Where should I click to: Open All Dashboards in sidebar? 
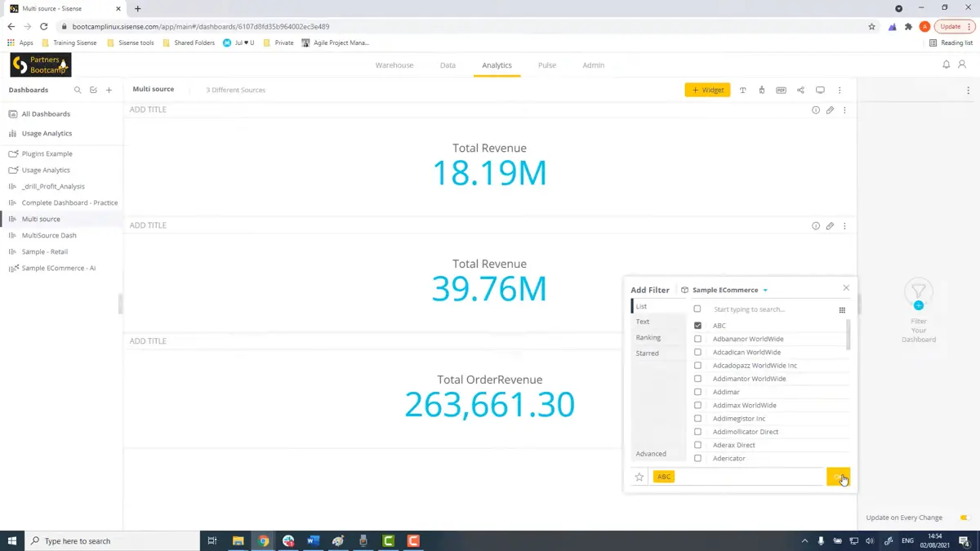[46, 114]
